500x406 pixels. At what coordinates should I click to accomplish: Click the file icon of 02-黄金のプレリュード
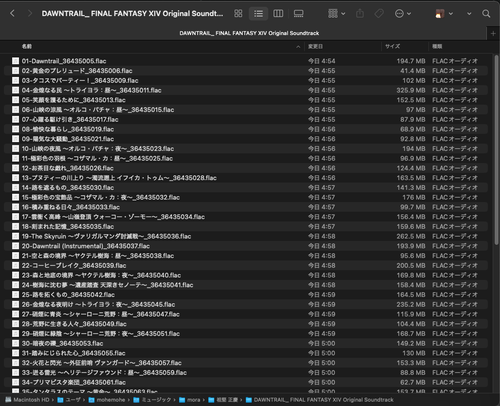click(x=15, y=71)
